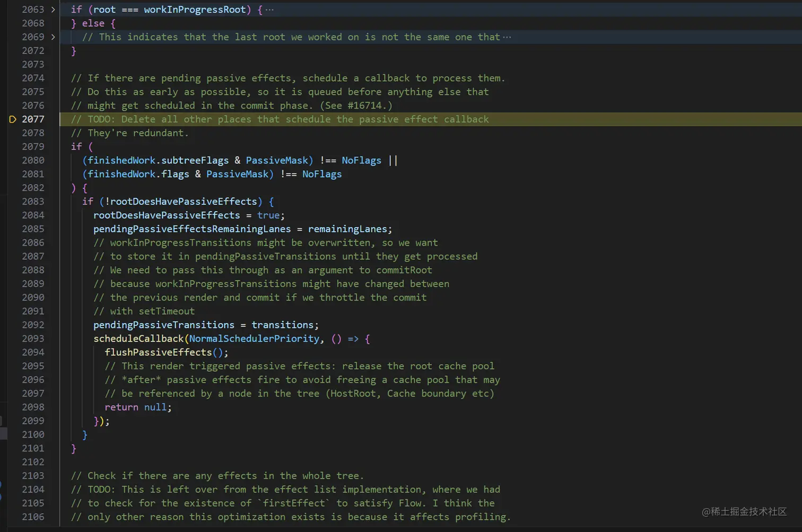Place cursor on the else keyword
The height and width of the screenshot is (532, 802).
93,23
